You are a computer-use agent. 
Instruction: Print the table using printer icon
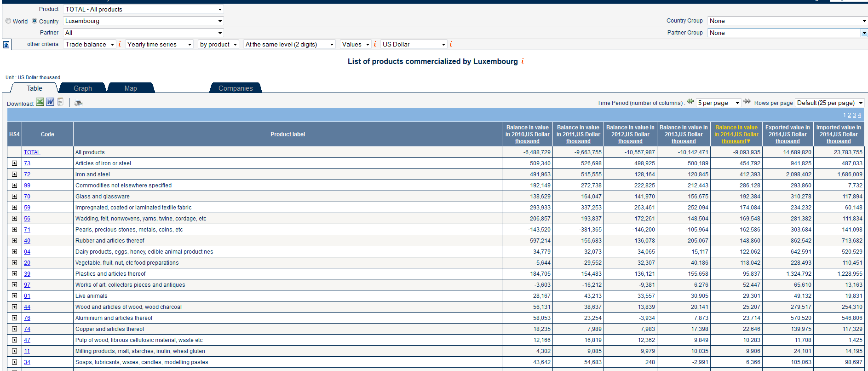point(79,103)
